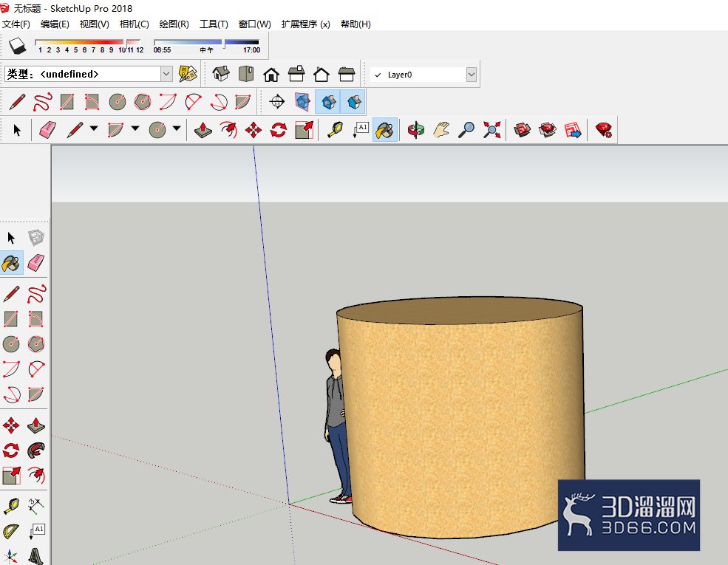
Task: Open Extension Manager ruby gear icon
Action: coord(604,130)
